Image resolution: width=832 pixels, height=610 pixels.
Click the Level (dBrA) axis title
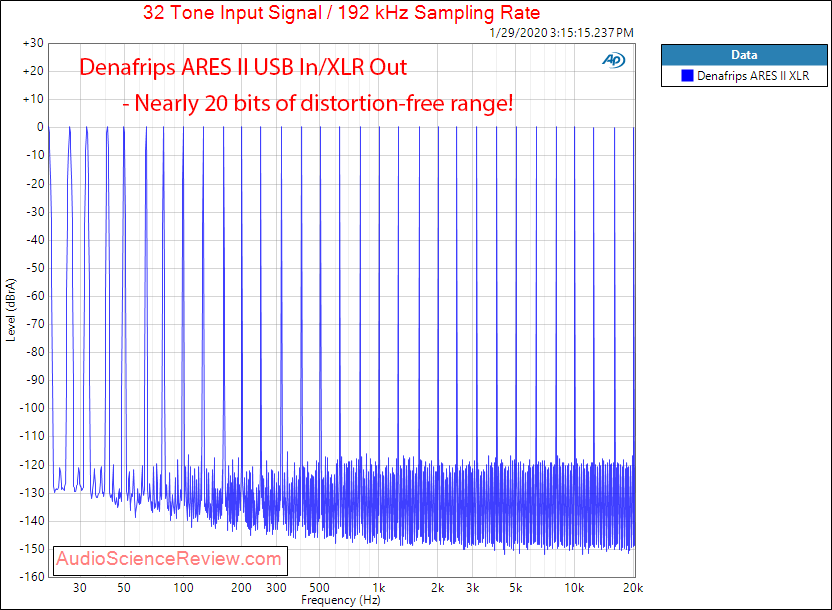click(x=11, y=310)
